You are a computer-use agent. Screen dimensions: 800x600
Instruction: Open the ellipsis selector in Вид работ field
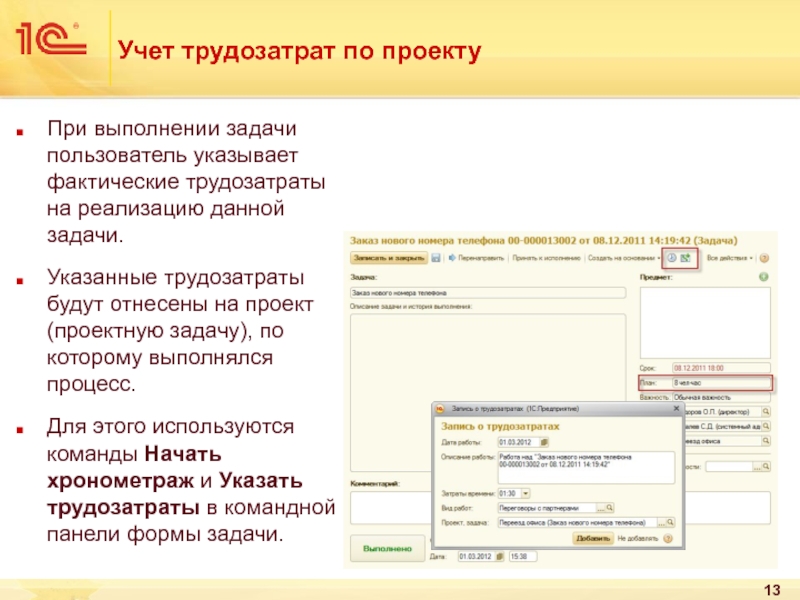[x=601, y=508]
